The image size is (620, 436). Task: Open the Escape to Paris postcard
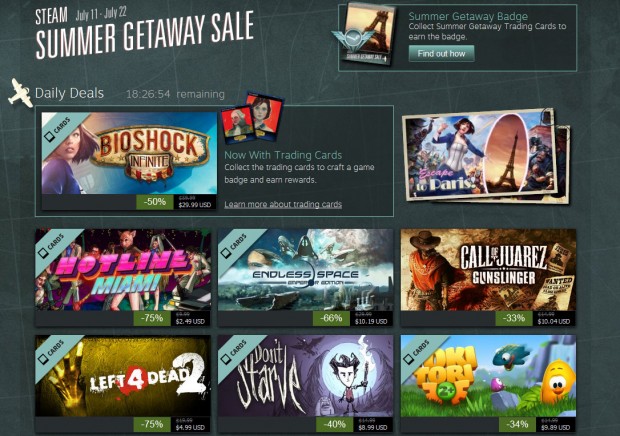[486, 156]
